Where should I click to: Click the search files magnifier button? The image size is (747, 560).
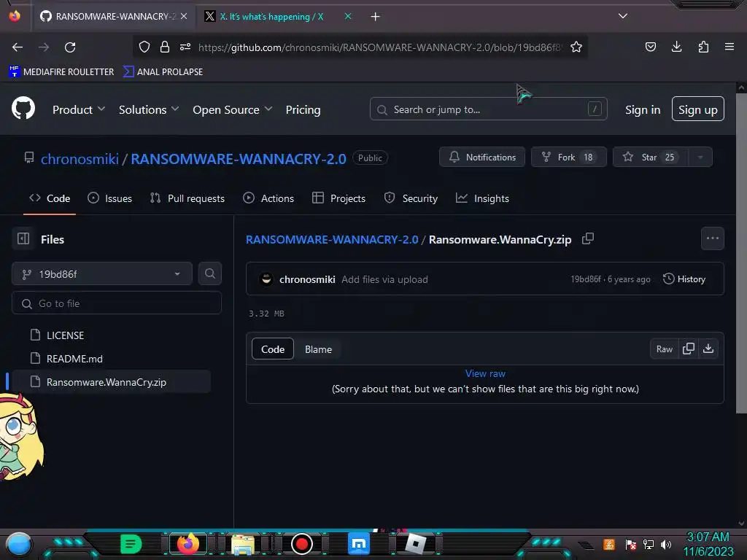click(x=210, y=273)
